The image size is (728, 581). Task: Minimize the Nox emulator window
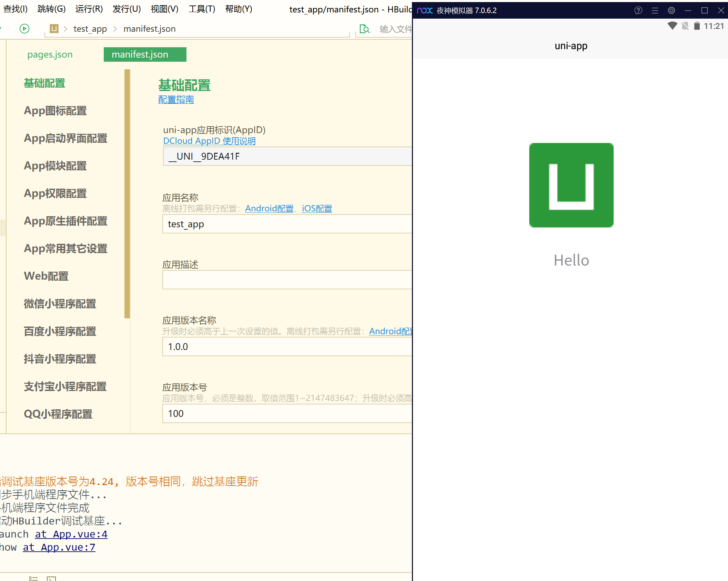[688, 10]
